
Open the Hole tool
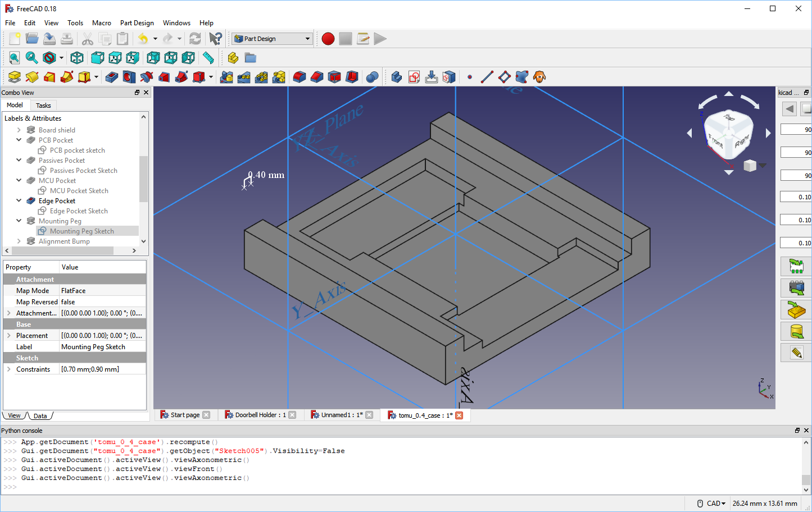[x=128, y=77]
